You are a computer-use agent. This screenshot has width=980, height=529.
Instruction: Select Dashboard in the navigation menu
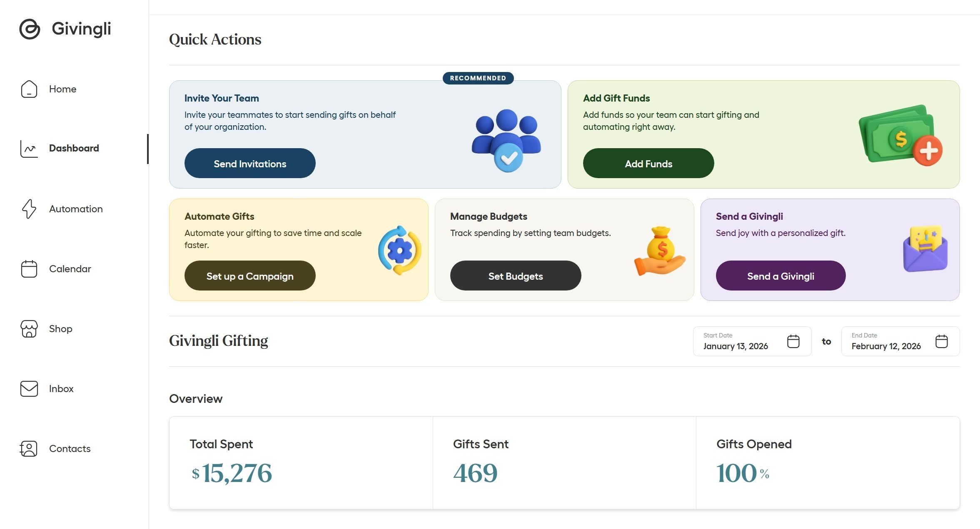[74, 148]
